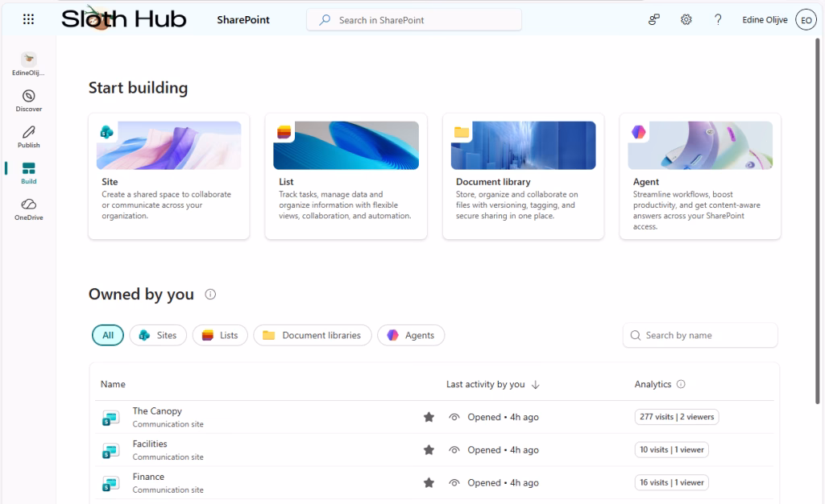825x504 pixels.
Task: Click the Search by name field
Action: coord(699,336)
